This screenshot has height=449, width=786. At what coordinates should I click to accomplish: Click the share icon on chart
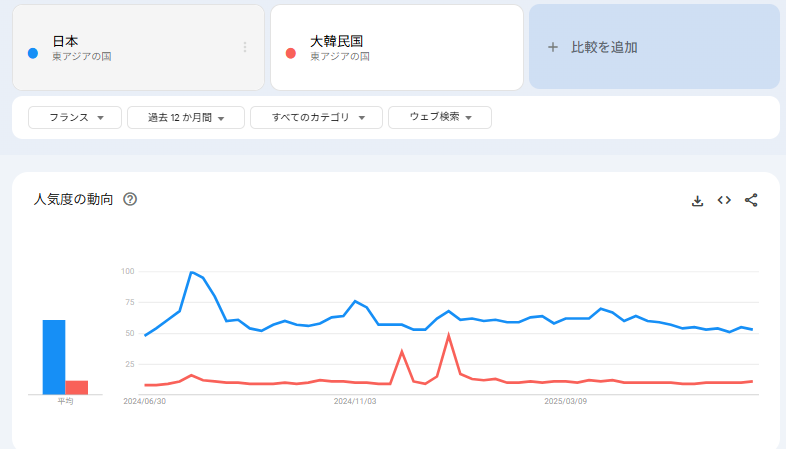tap(752, 200)
